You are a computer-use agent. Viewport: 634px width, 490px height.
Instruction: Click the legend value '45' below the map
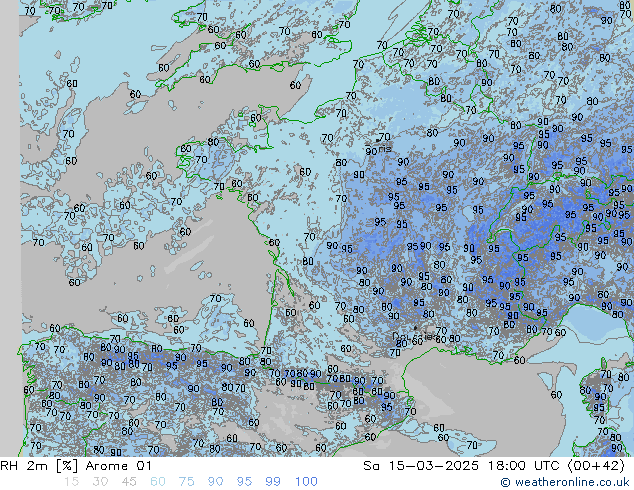pyautogui.click(x=129, y=482)
